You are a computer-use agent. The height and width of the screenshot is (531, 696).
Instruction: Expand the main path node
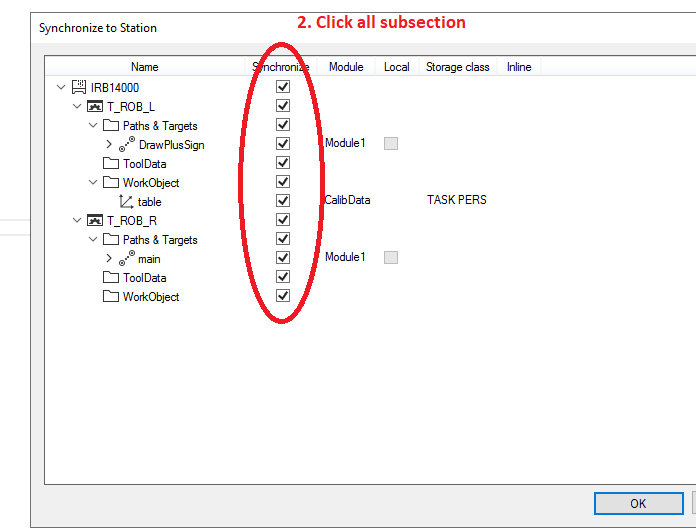(x=109, y=258)
